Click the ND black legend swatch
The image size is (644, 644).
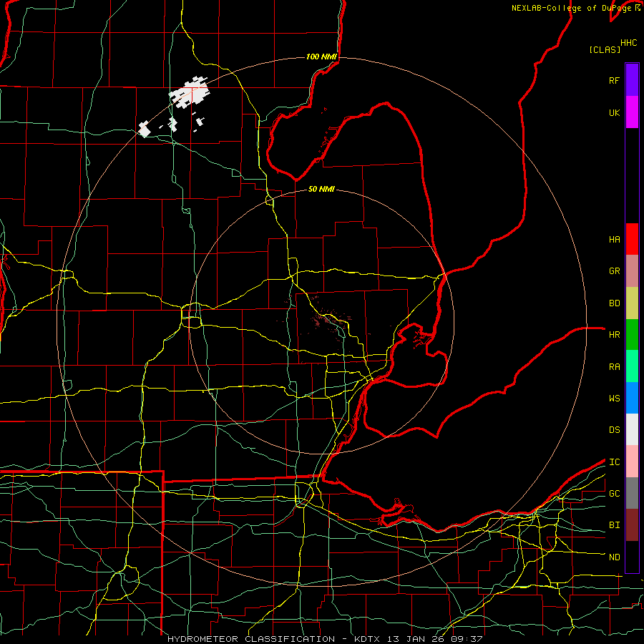(x=632, y=557)
